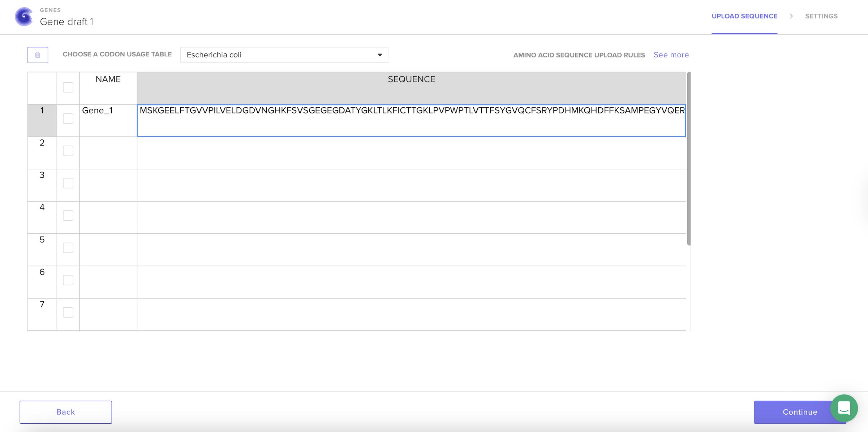
Task: Open See more for upload rules
Action: tap(671, 55)
